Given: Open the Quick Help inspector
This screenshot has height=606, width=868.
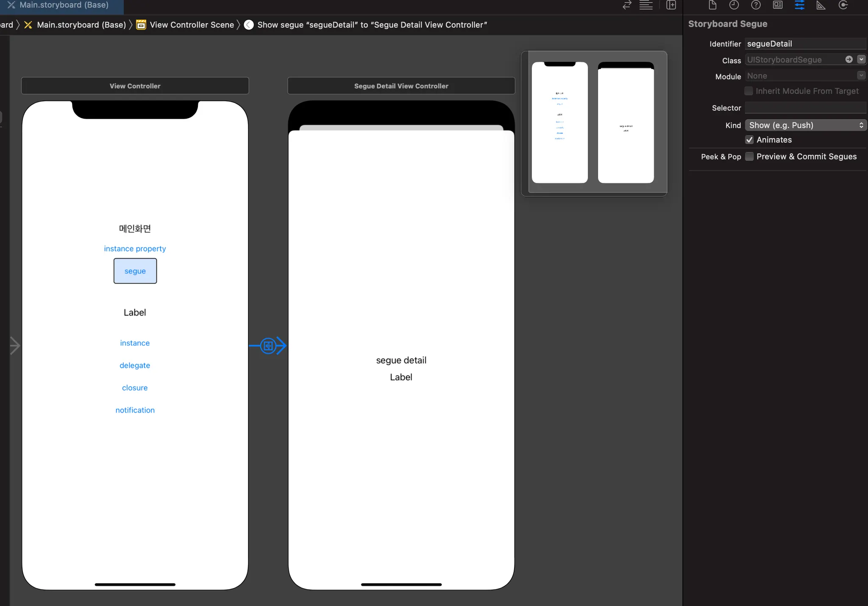Looking at the screenshot, I should [x=756, y=5].
